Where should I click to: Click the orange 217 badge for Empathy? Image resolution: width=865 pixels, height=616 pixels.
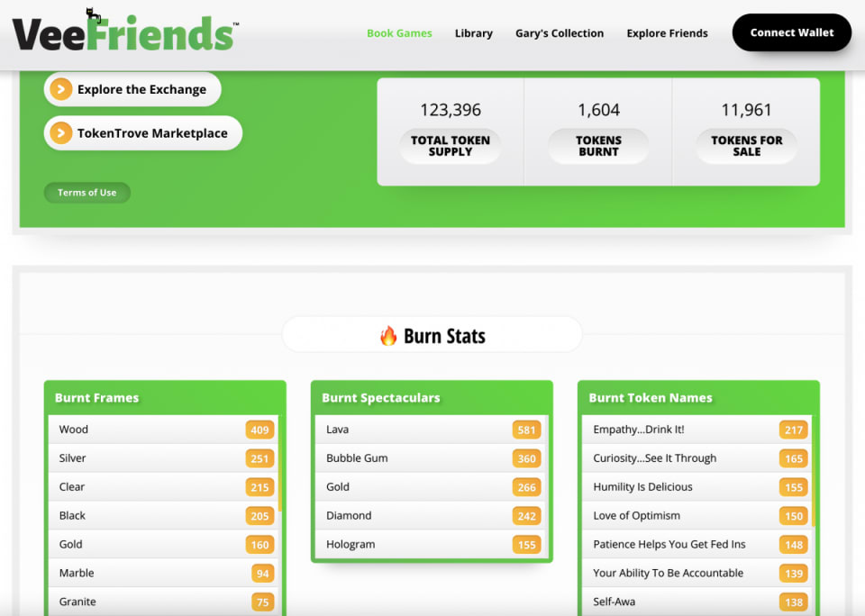(793, 430)
